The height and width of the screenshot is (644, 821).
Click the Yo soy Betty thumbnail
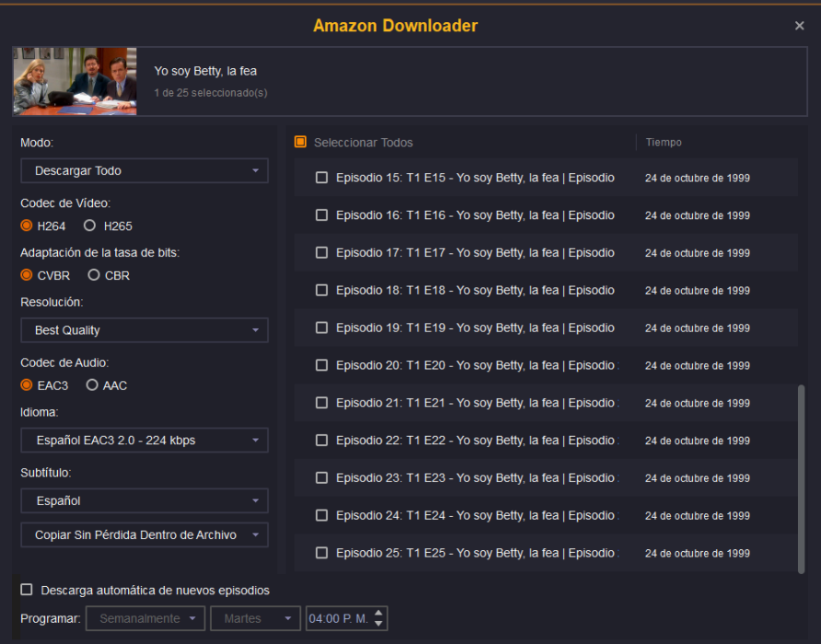click(75, 82)
